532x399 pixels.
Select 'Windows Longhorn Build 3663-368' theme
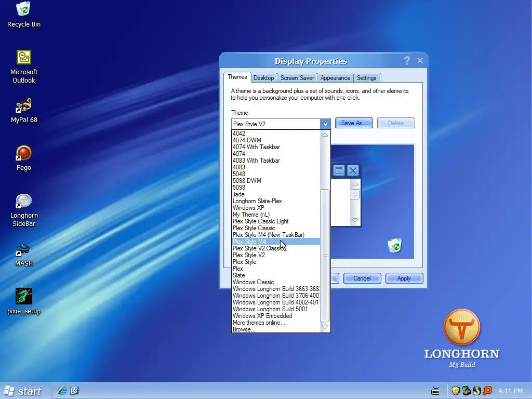[276, 289]
